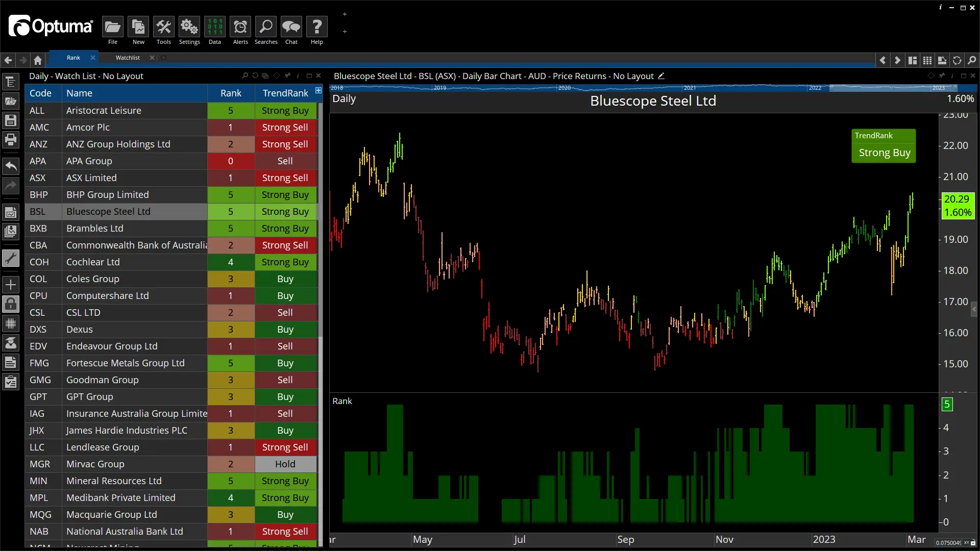Toggle the diamond icon in Watch List header
The width and height of the screenshot is (980, 551).
click(x=277, y=76)
